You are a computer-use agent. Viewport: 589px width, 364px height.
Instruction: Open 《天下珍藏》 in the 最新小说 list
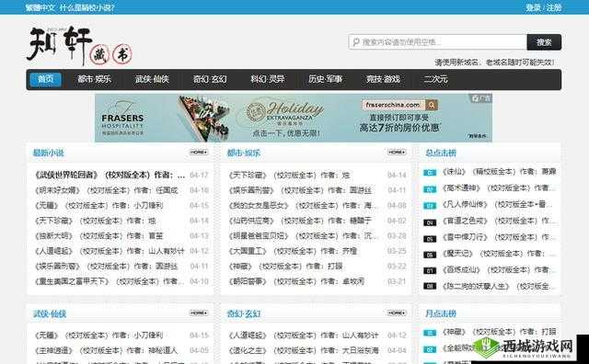click(95, 221)
